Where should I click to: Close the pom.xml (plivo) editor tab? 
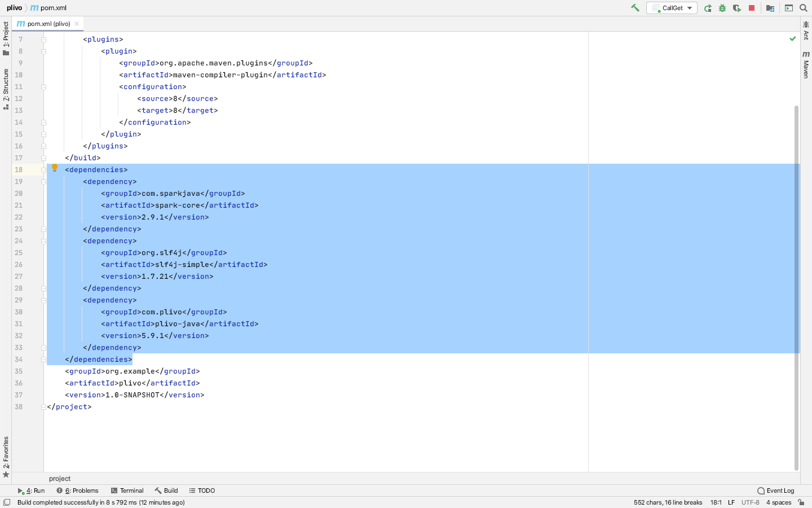tap(77, 24)
